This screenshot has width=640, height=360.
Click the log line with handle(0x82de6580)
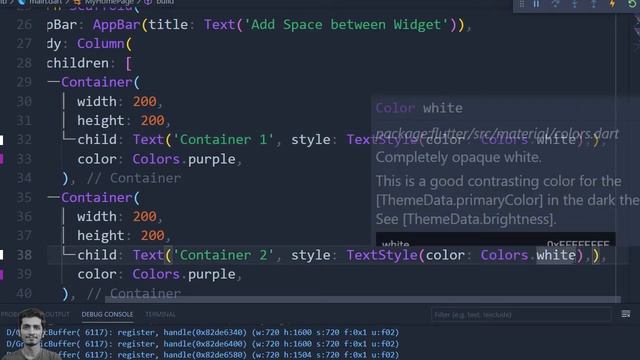(x=203, y=355)
